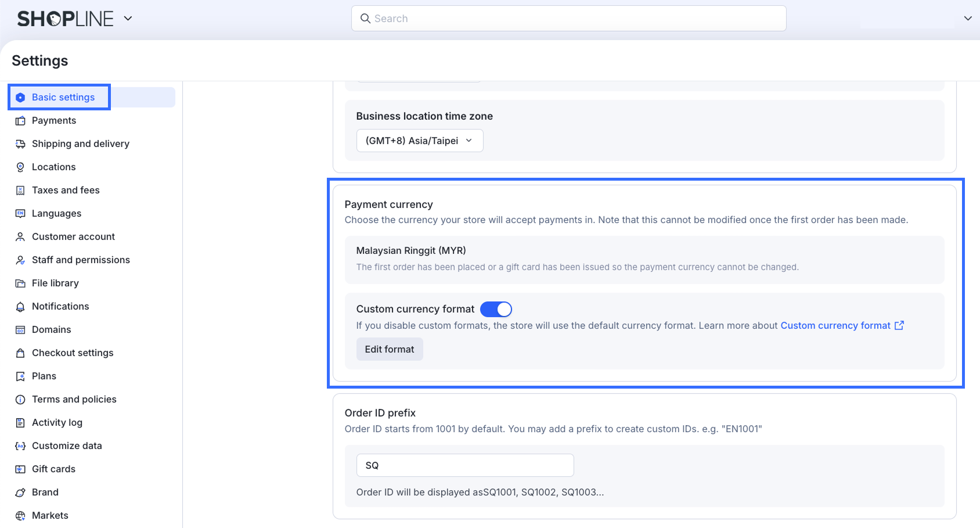Go to Domains settings page
This screenshot has width=980, height=528.
pyautogui.click(x=51, y=330)
